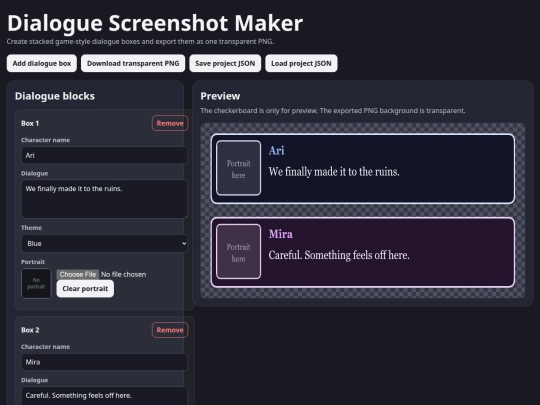Edit the Ari character name field
This screenshot has width=540, height=405.
pyautogui.click(x=104, y=155)
